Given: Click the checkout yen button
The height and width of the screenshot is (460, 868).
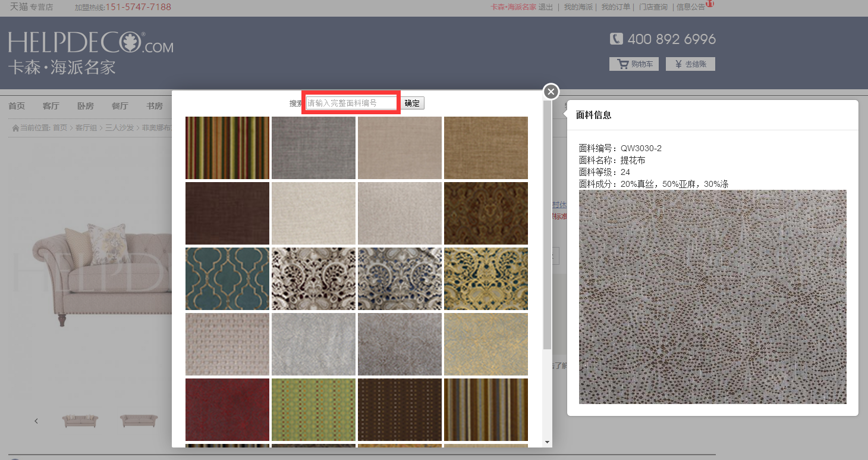Looking at the screenshot, I should click(690, 64).
